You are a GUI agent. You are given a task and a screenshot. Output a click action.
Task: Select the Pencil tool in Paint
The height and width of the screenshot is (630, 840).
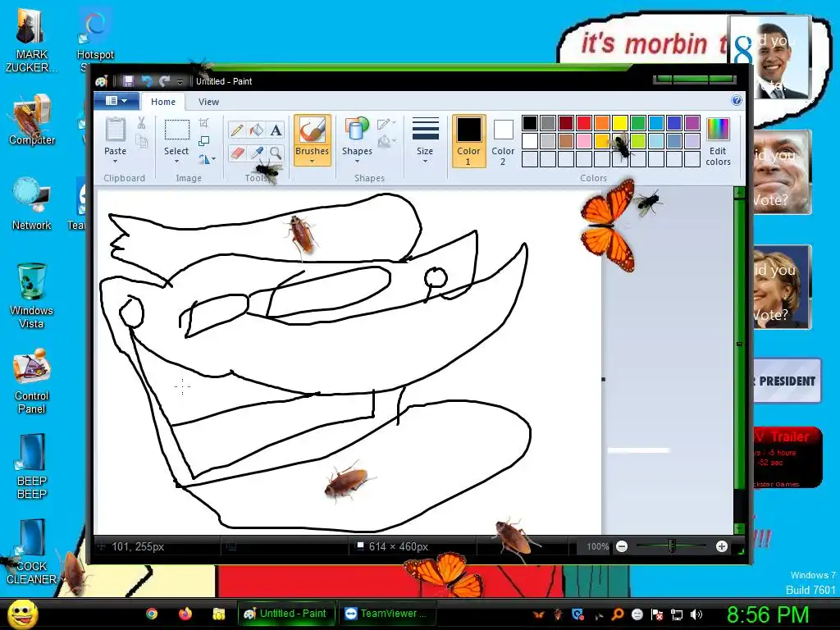[x=236, y=130]
